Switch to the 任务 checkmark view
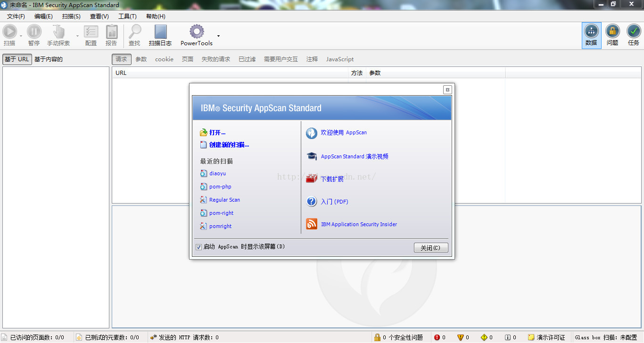 point(634,35)
